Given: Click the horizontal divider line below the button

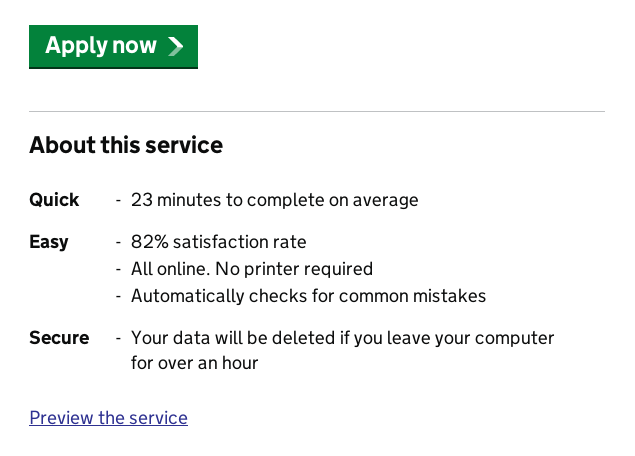Looking at the screenshot, I should 317,111.
